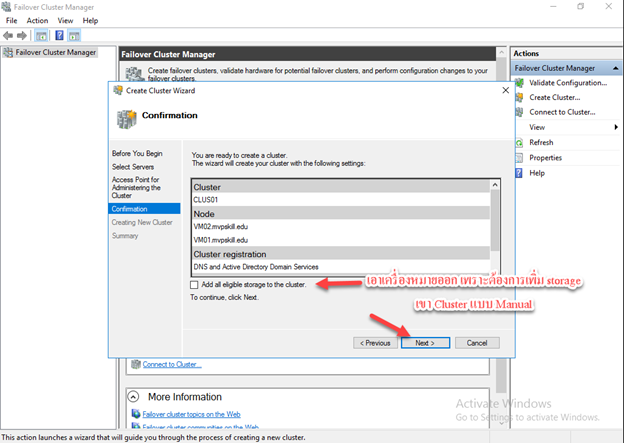Click icon beside Failover cluster topics link
Image resolution: width=624 pixels, height=443 pixels.
pyautogui.click(x=136, y=414)
